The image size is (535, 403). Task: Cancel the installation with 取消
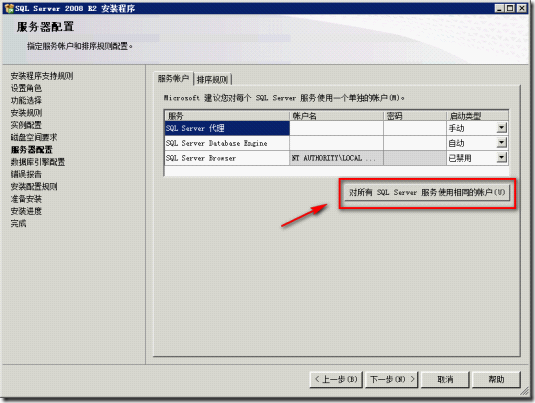(445, 379)
